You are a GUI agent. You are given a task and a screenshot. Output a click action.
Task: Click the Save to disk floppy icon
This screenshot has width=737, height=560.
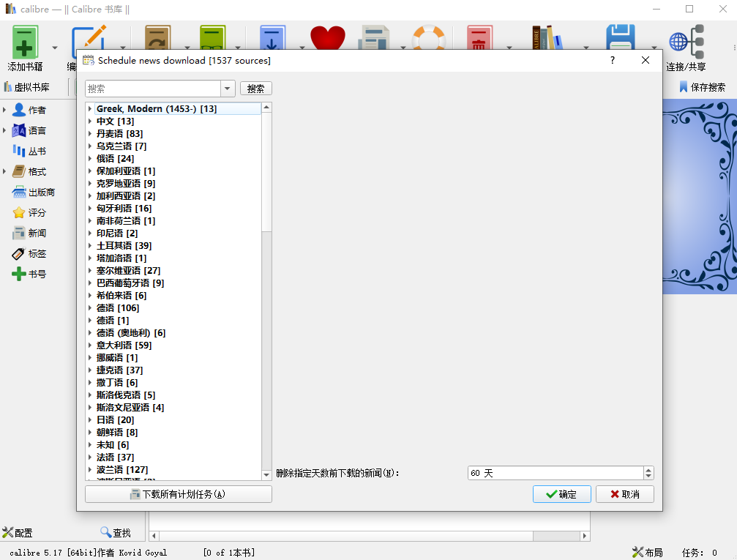point(621,37)
